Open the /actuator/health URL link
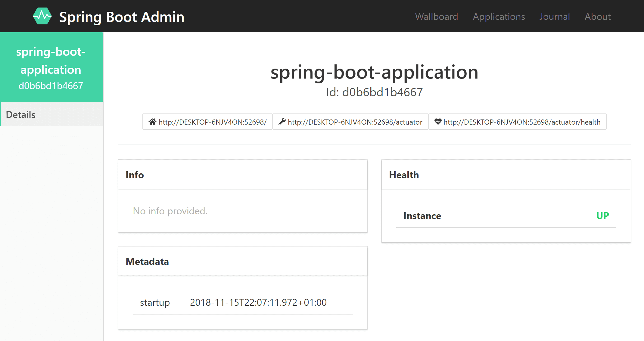Image resolution: width=644 pixels, height=341 pixels. (522, 122)
